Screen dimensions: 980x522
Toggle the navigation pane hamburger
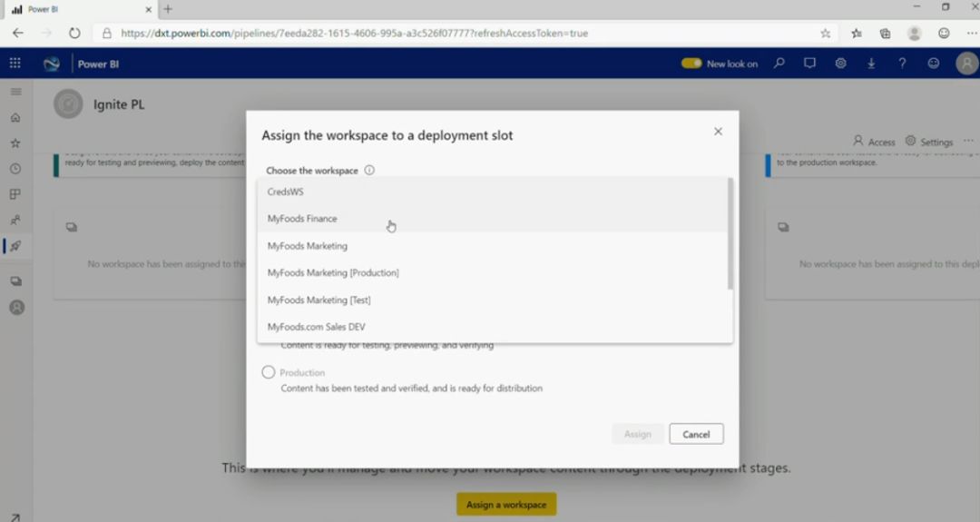tap(16, 92)
